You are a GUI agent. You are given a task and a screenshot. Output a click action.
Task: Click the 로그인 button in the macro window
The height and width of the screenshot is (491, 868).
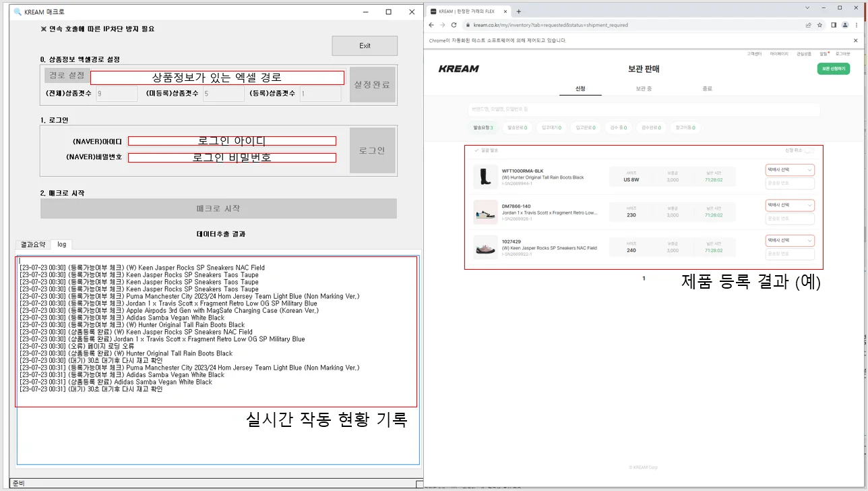(x=372, y=150)
